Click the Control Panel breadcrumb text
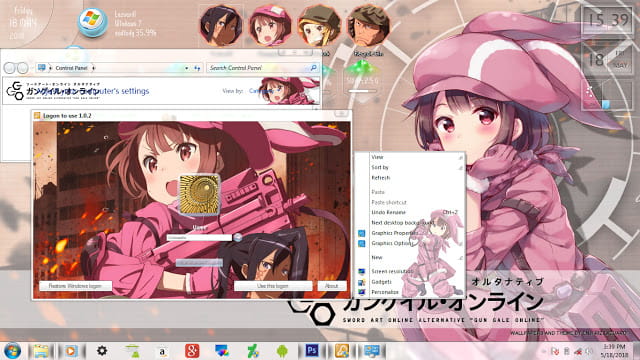 point(71,68)
